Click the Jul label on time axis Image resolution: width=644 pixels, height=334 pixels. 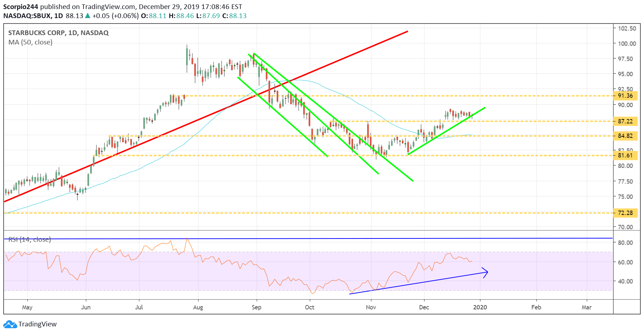click(139, 307)
